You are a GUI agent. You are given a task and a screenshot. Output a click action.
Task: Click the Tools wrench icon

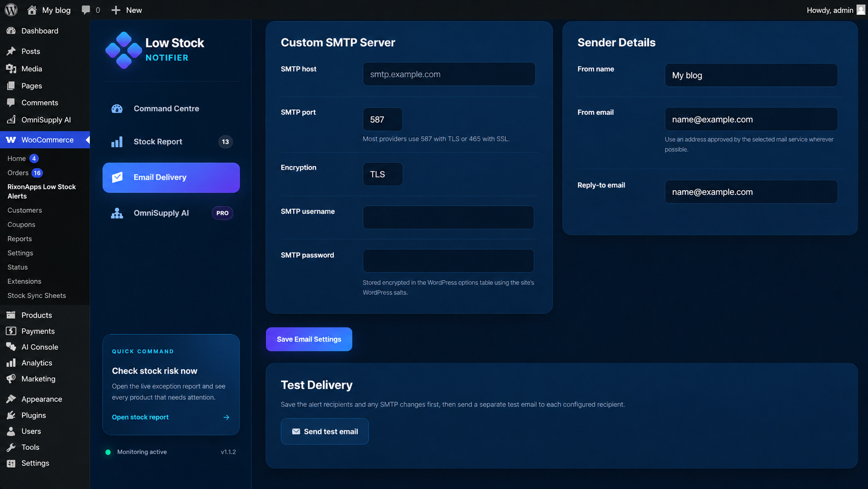coord(11,447)
